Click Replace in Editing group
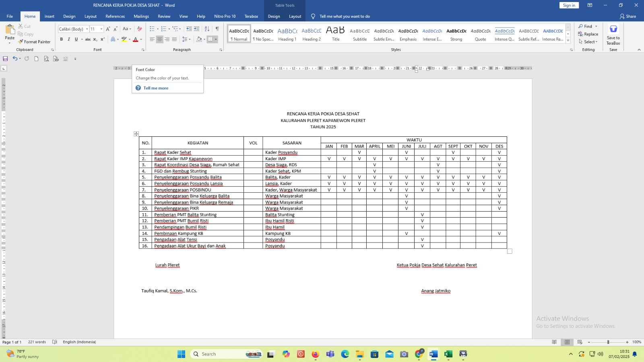644x362 pixels. point(588,34)
